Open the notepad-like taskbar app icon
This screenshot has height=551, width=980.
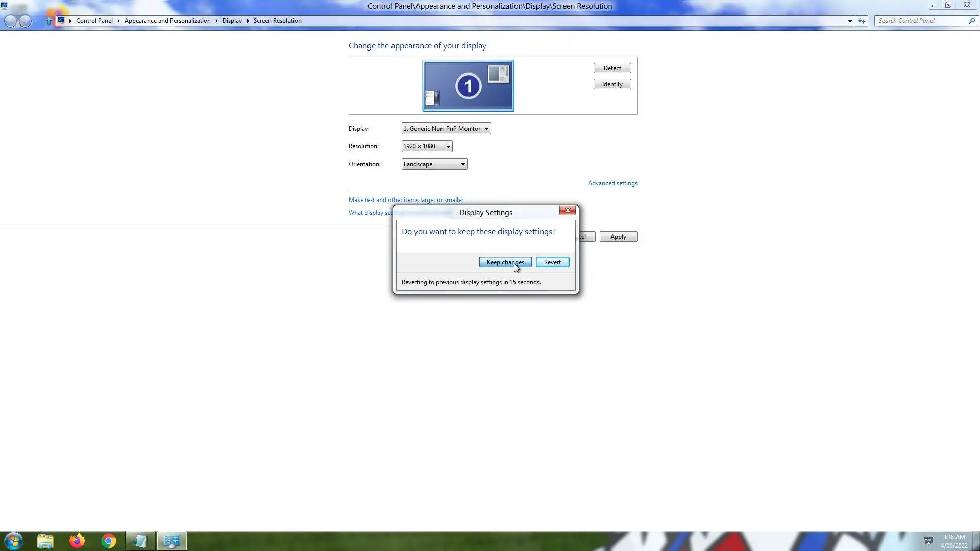coord(140,541)
